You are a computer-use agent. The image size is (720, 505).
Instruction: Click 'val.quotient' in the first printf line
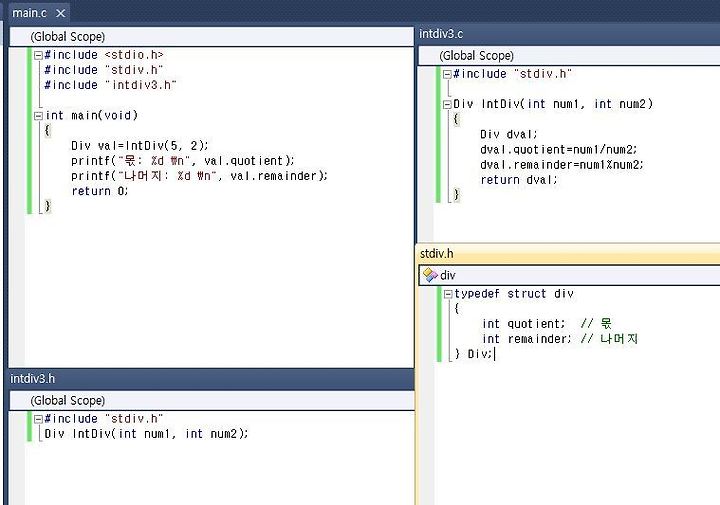(x=243, y=161)
